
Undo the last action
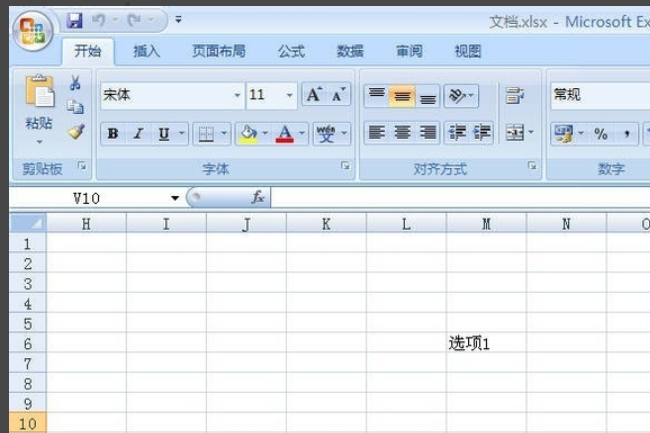pyautogui.click(x=99, y=20)
